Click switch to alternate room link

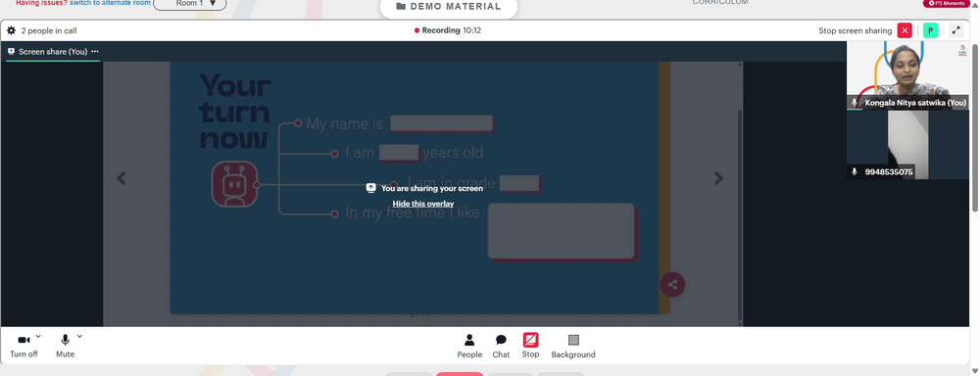(x=110, y=3)
